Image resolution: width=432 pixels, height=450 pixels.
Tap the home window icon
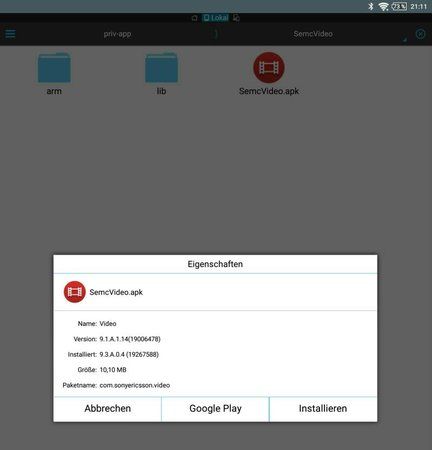pyautogui.click(x=194, y=18)
